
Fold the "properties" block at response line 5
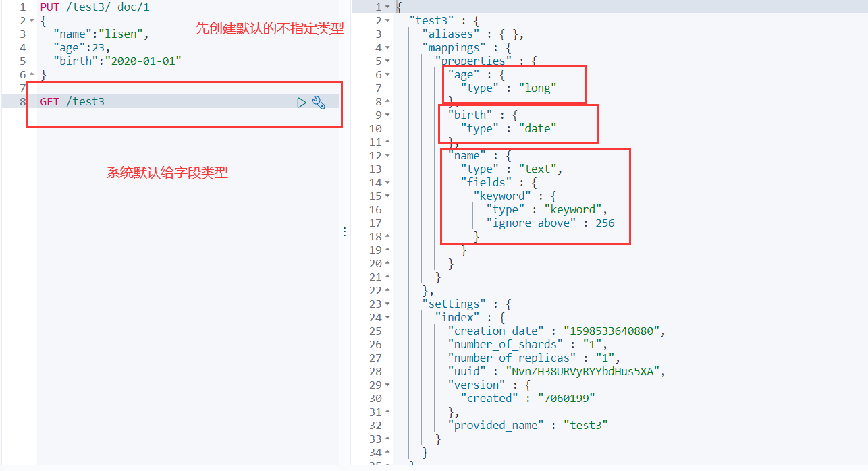pyautogui.click(x=387, y=61)
